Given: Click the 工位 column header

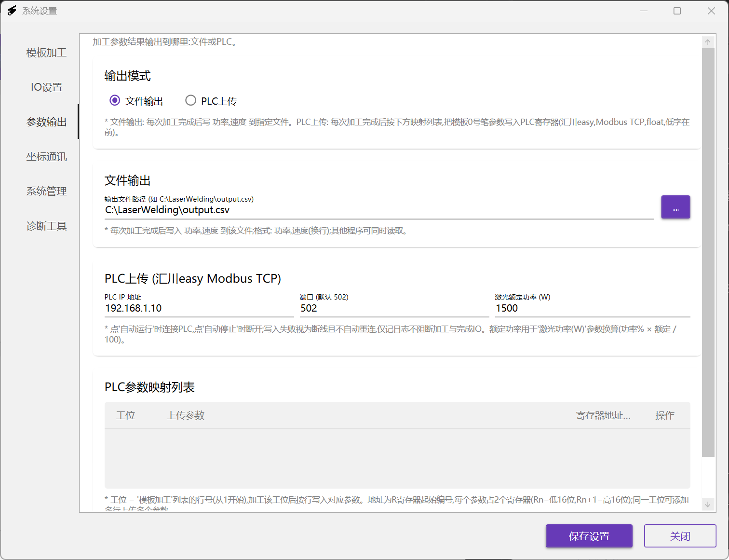Looking at the screenshot, I should [126, 415].
